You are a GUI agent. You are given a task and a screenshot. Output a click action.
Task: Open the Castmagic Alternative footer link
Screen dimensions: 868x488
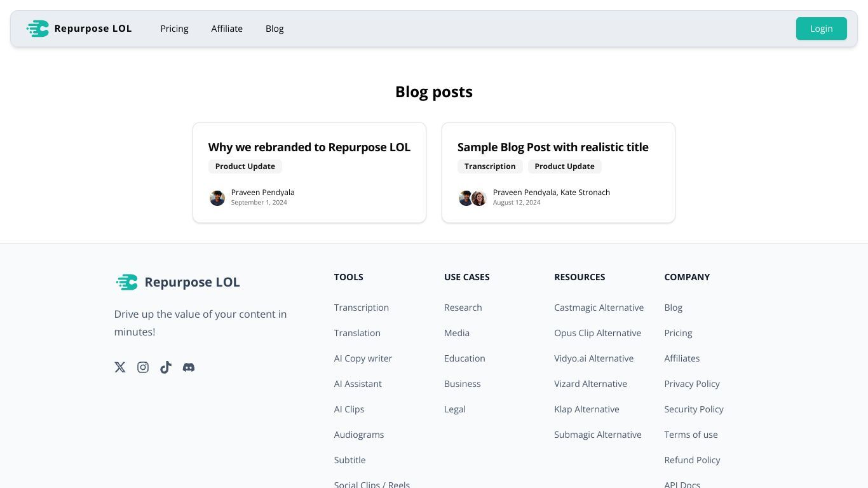[x=599, y=308]
